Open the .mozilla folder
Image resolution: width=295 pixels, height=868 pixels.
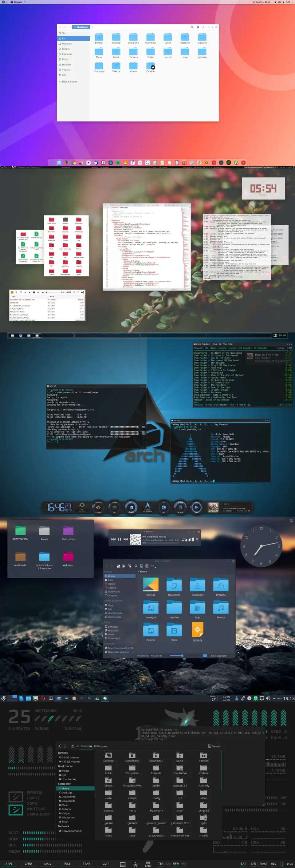pos(203,831)
